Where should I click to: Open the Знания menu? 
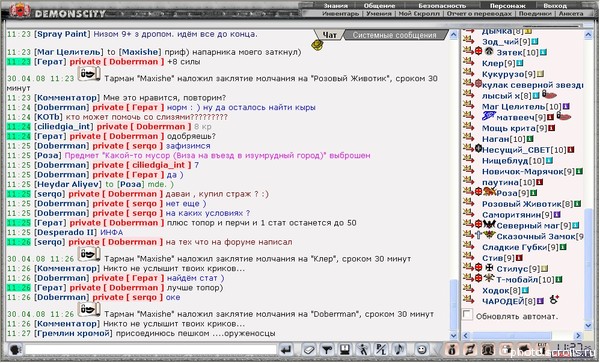[x=336, y=5]
